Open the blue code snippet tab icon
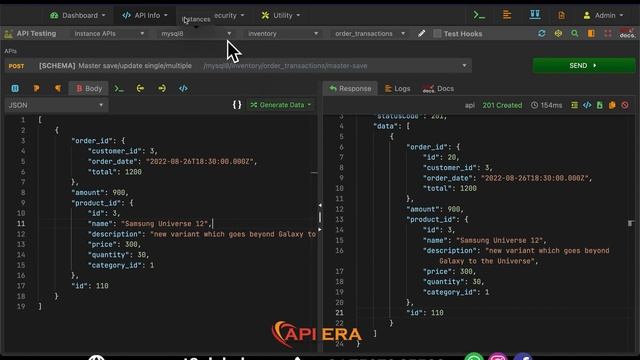 (183, 88)
